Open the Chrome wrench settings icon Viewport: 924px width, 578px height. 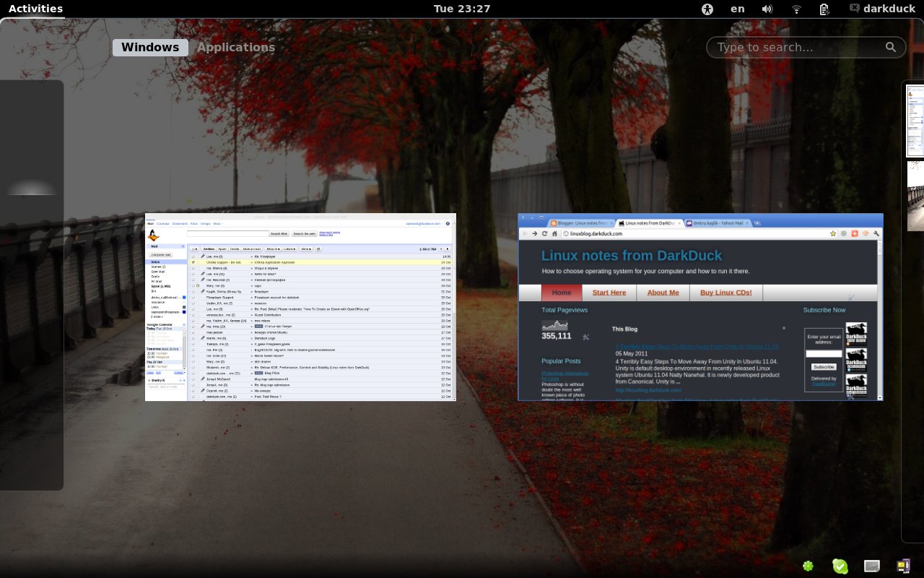(x=876, y=233)
